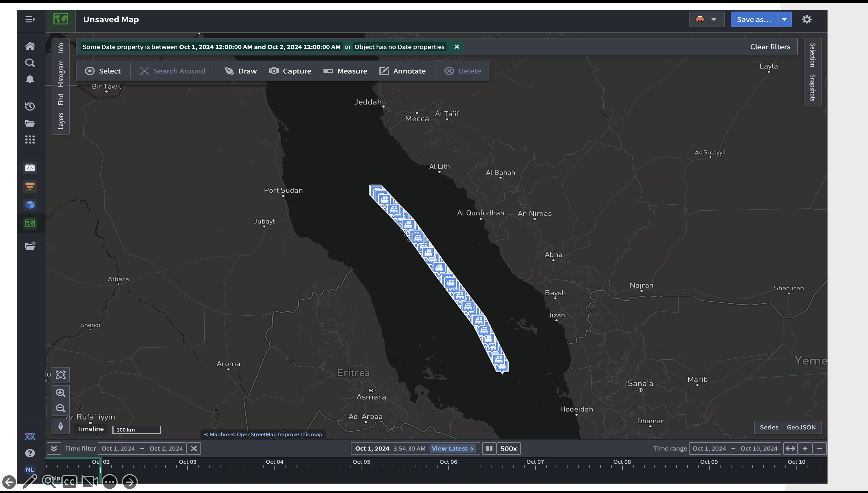Open the settings gear icon

(807, 19)
